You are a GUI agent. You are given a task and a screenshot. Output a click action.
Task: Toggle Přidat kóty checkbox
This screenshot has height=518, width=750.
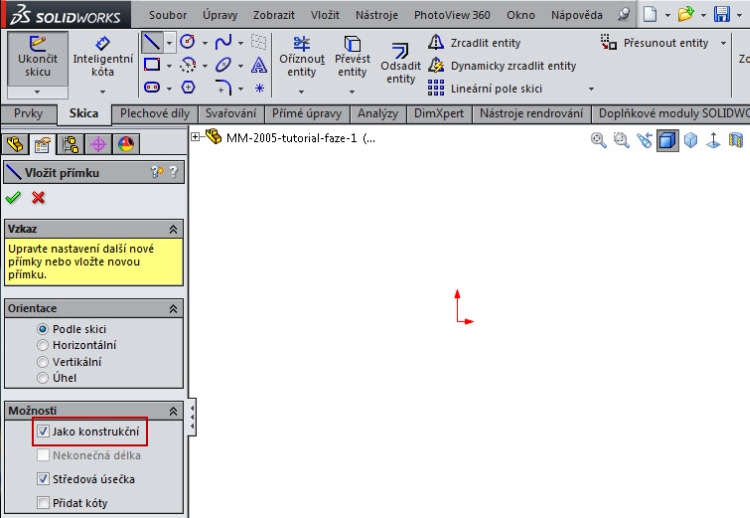click(43, 503)
